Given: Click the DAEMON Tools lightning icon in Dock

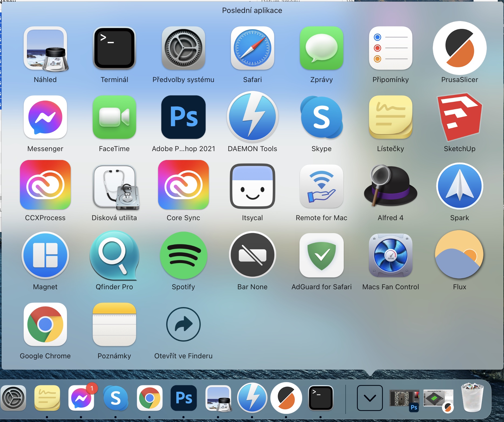Looking at the screenshot, I should 252,398.
